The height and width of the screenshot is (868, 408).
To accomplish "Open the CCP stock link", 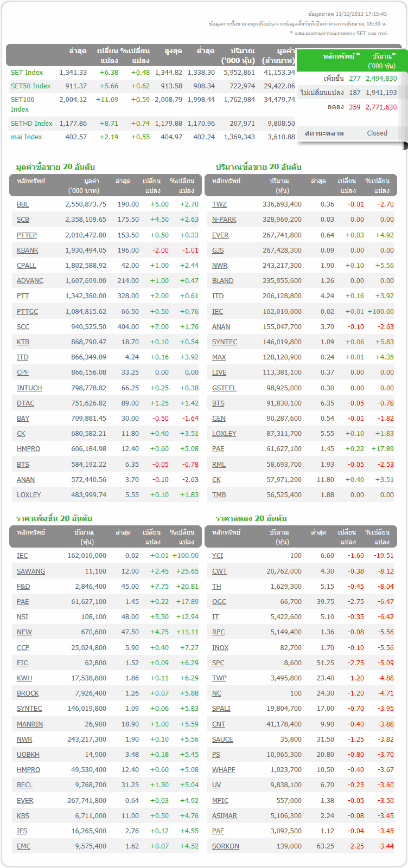I will 23,647.
